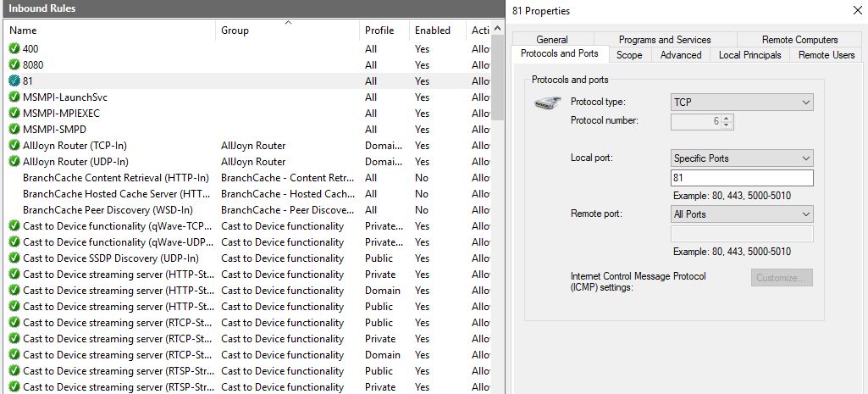Click the green check icon of rule 8080

click(x=14, y=65)
